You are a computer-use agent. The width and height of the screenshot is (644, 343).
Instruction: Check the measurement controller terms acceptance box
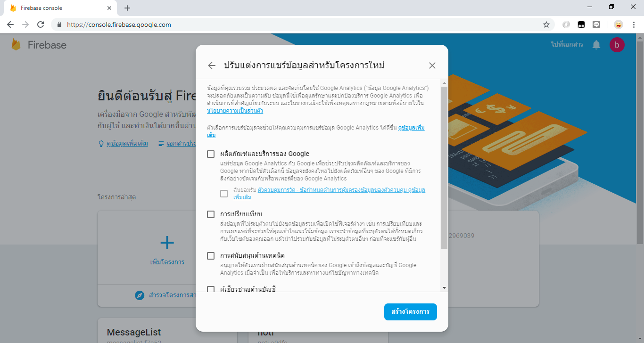(x=223, y=193)
